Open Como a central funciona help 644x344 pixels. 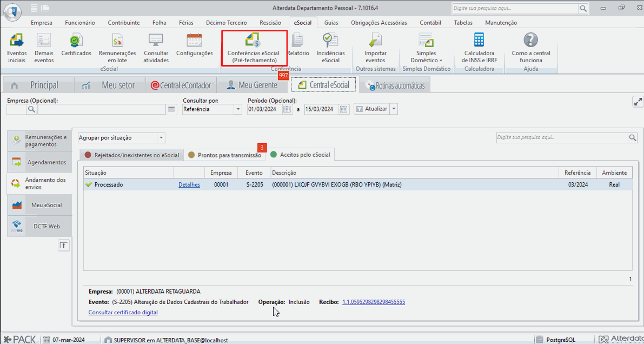click(530, 49)
